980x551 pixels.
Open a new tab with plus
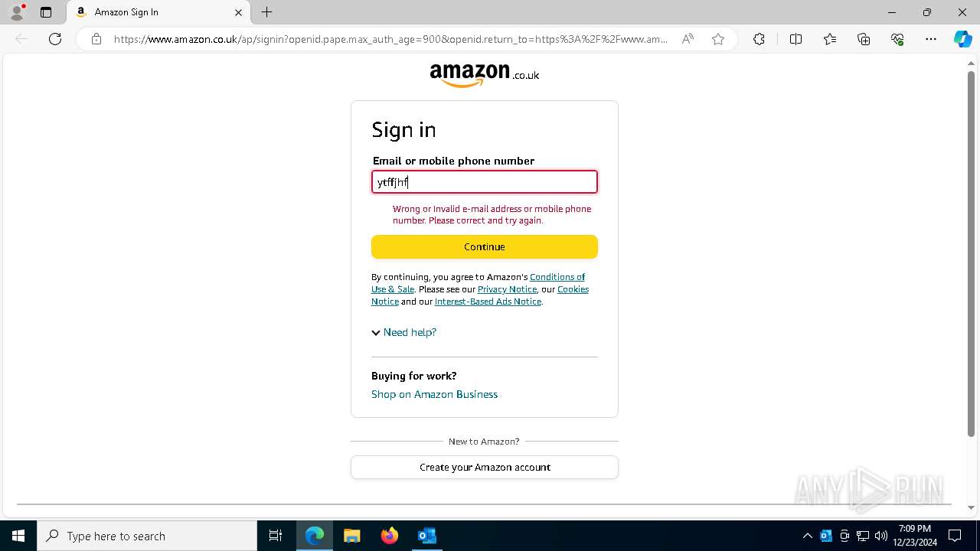click(266, 12)
